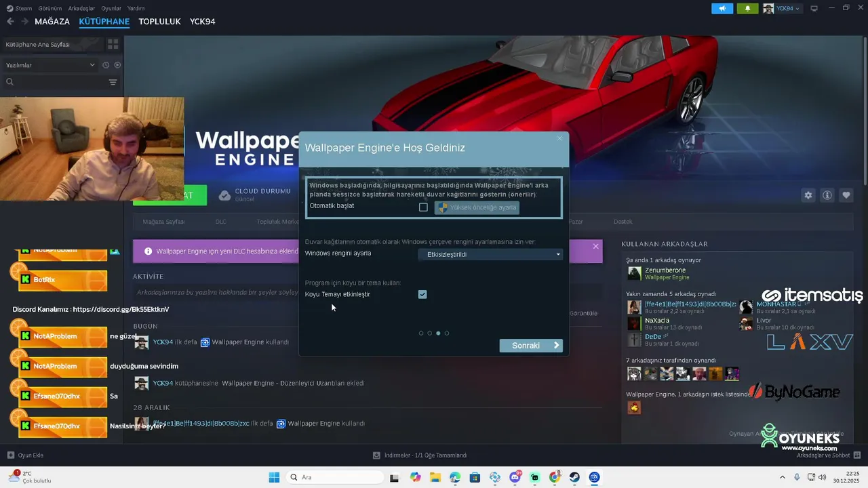Jump to fourth wizard page dot
The height and width of the screenshot is (488, 868).
pyautogui.click(x=447, y=333)
